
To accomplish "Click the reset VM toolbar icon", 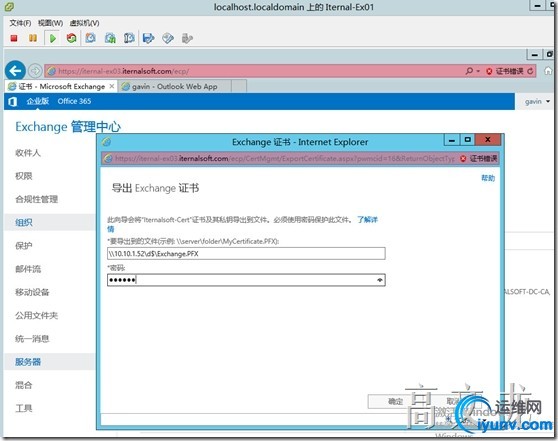I will pos(72,38).
